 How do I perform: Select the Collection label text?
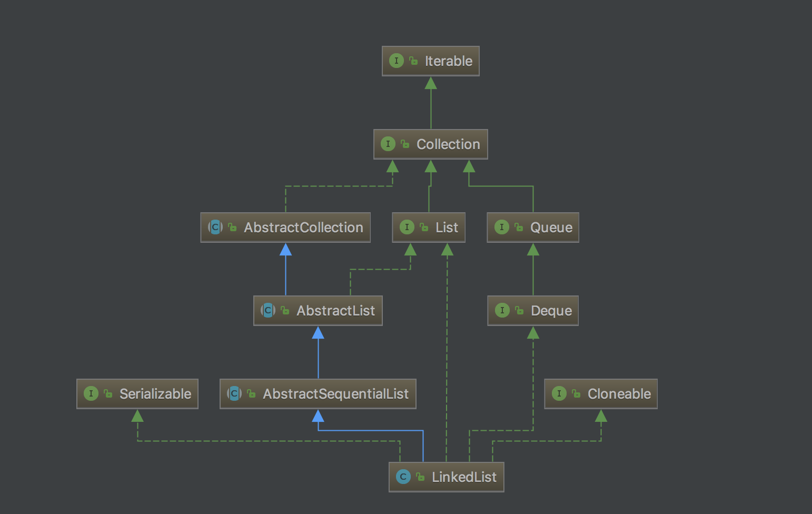(448, 144)
